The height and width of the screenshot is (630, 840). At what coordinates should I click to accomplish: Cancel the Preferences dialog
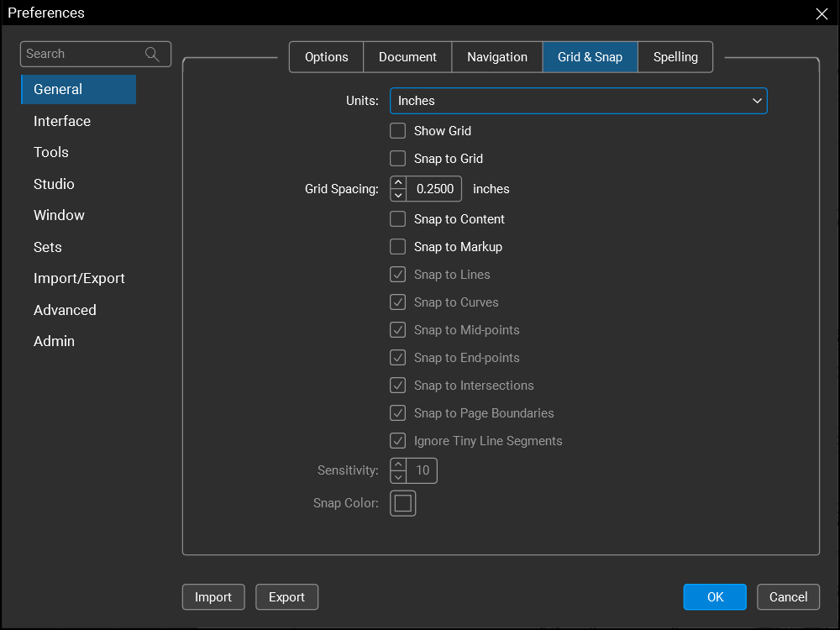pyautogui.click(x=788, y=597)
